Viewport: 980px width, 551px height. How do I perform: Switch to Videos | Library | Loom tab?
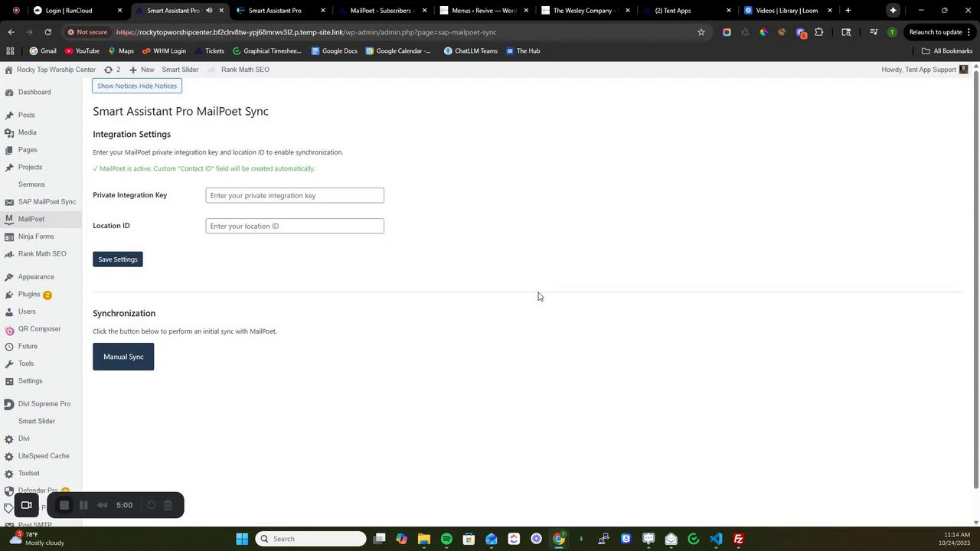(789, 11)
